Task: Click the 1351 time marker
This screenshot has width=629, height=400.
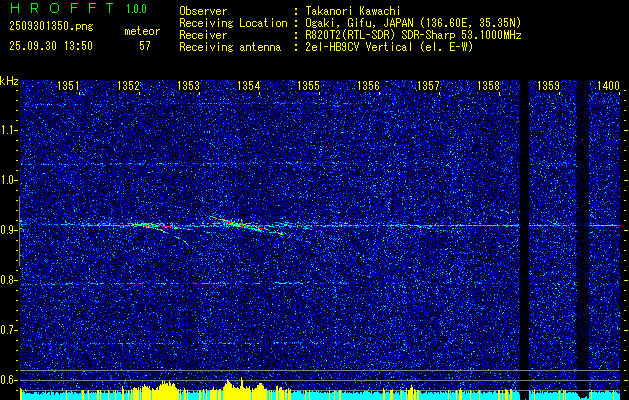Action: pos(68,86)
